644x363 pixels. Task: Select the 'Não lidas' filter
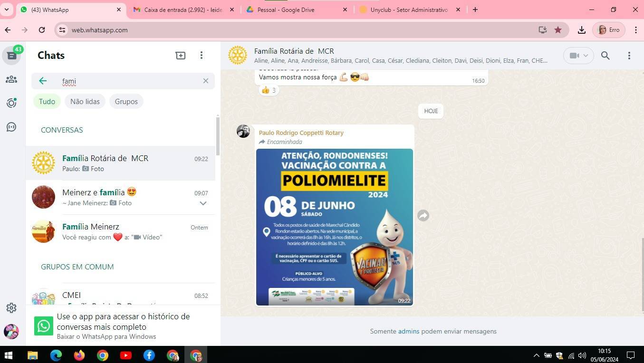coord(85,101)
